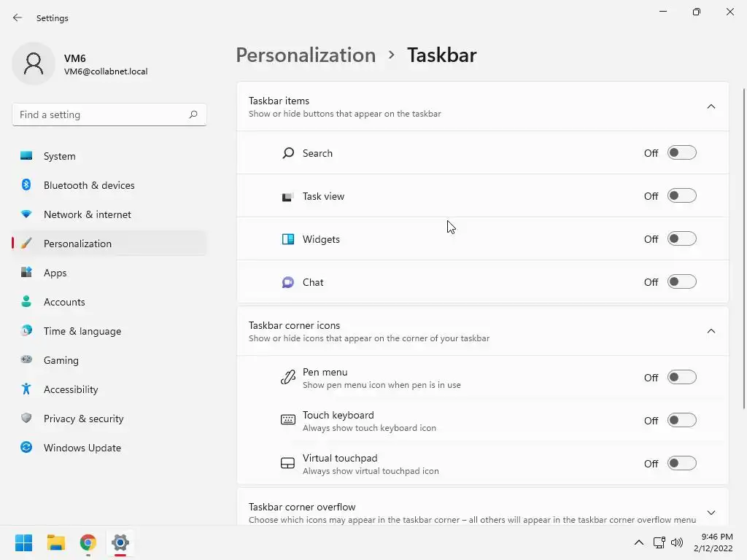The width and height of the screenshot is (747, 560).
Task: Enable the Touch keyboard toggle
Action: pos(682,420)
